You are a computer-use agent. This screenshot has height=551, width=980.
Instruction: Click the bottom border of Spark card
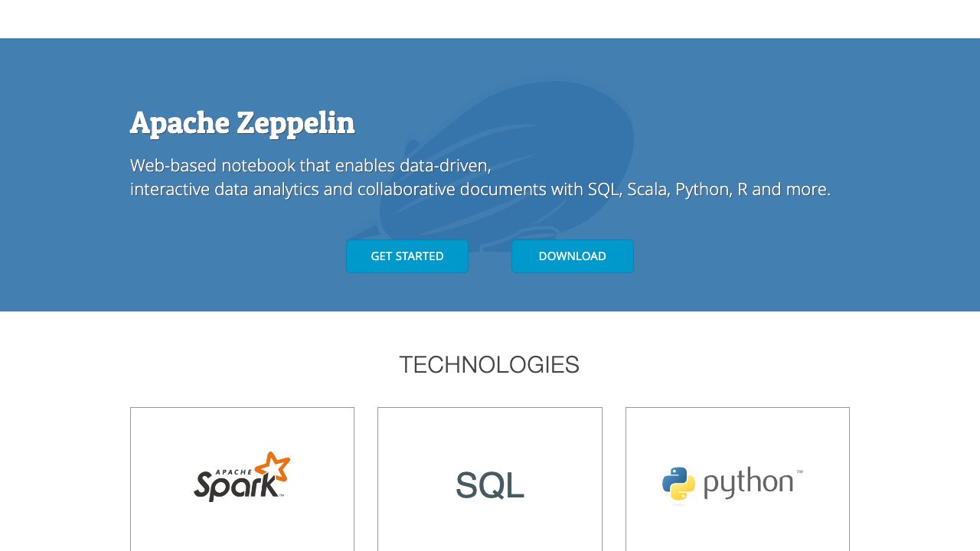242,549
